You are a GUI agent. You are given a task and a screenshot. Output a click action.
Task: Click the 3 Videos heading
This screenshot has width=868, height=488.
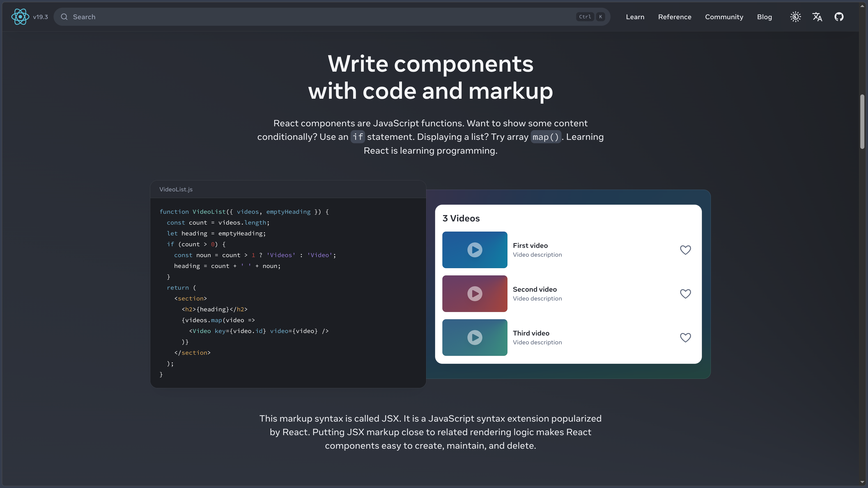tap(461, 218)
